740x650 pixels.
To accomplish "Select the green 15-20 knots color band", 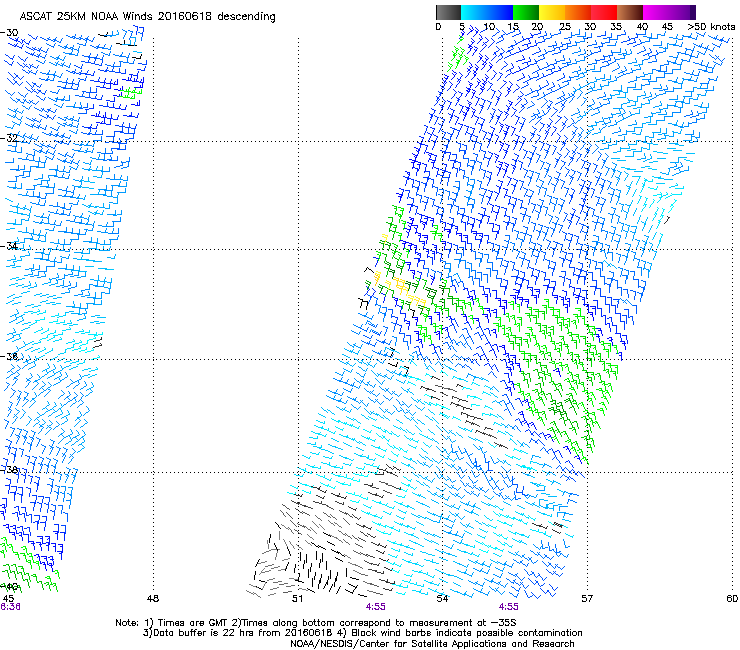I will click(x=526, y=12).
